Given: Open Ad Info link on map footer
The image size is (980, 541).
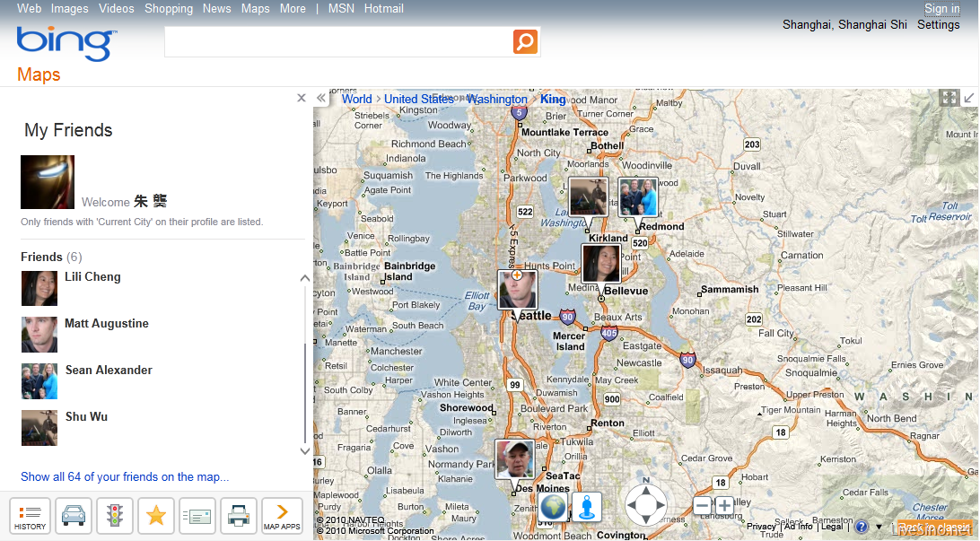Looking at the screenshot, I should click(x=799, y=527).
